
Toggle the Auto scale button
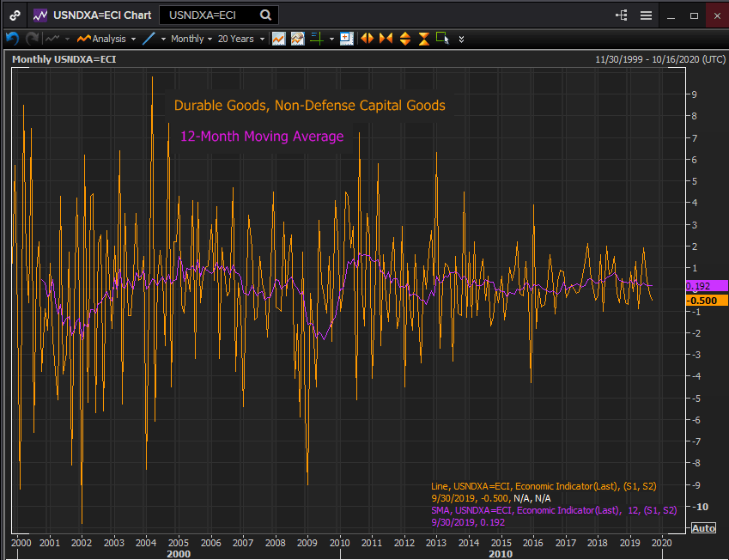click(x=702, y=527)
